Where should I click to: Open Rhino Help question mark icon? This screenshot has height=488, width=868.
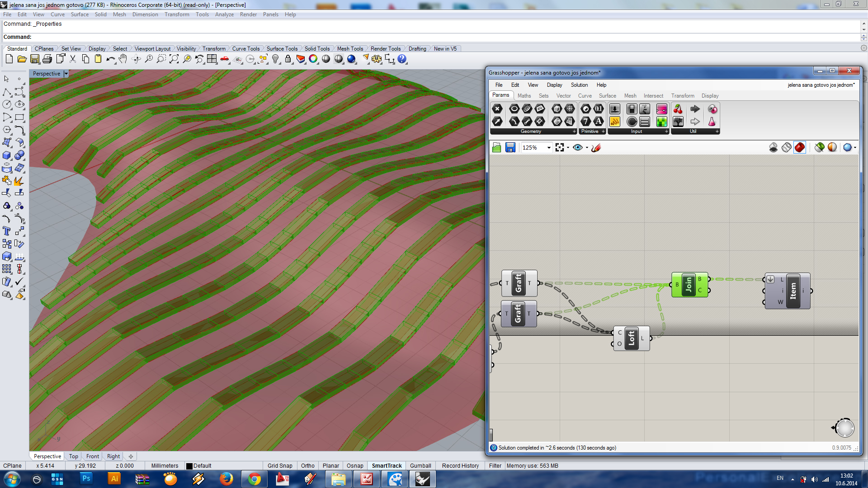click(x=402, y=59)
